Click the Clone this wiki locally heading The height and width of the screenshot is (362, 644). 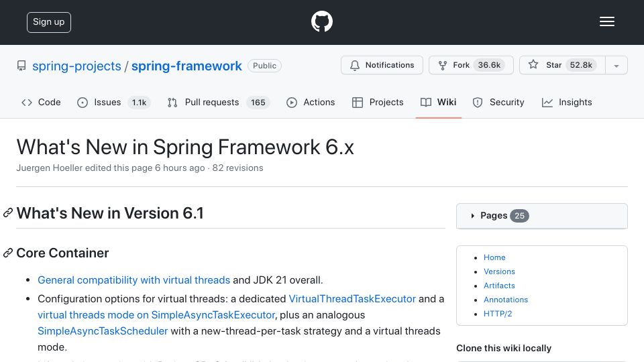(x=504, y=348)
